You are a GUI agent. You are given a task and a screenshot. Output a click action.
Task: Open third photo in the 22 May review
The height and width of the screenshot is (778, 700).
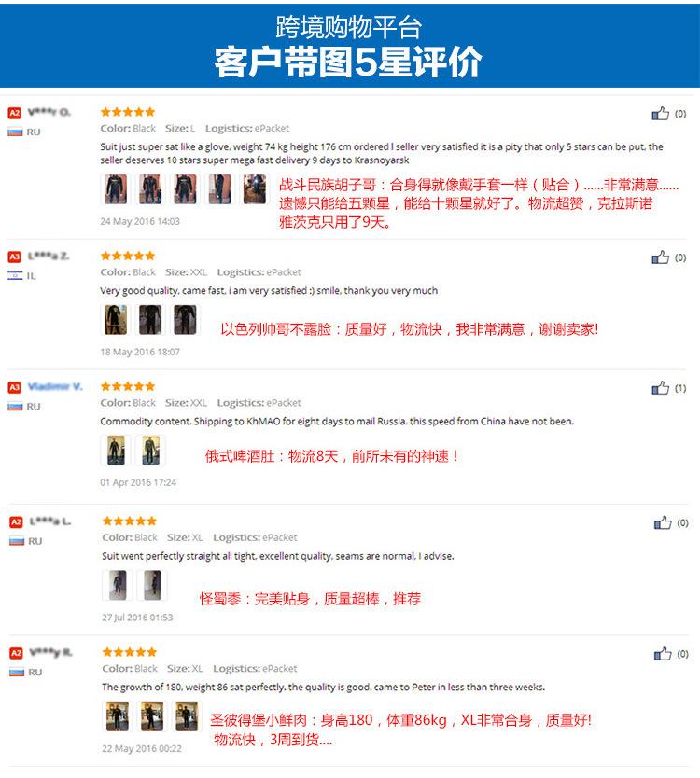187,716
